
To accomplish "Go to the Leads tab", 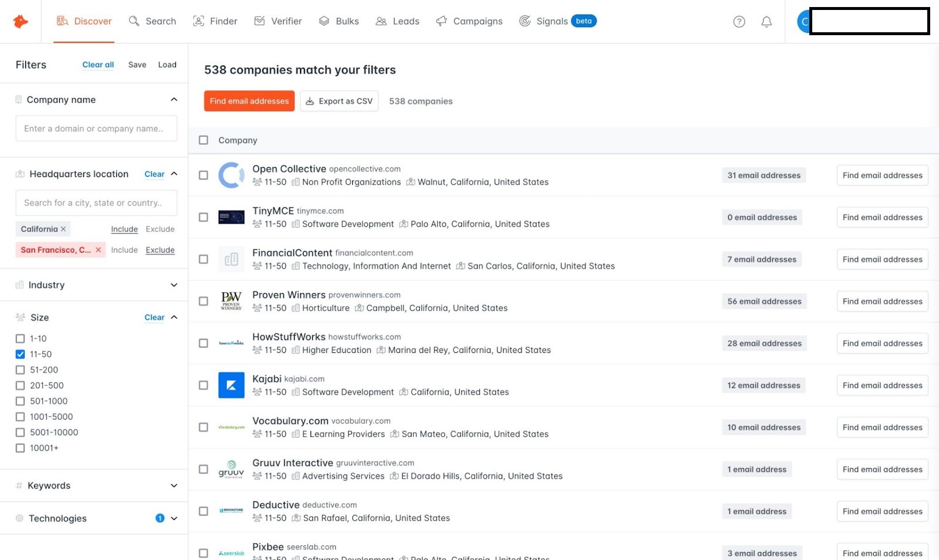I will tap(398, 21).
